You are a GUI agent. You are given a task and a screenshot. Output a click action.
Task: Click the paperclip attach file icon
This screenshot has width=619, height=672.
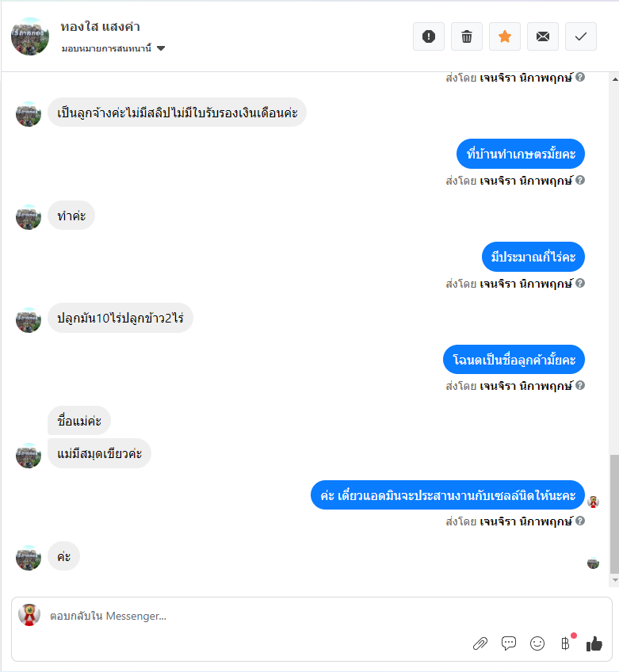pos(480,643)
